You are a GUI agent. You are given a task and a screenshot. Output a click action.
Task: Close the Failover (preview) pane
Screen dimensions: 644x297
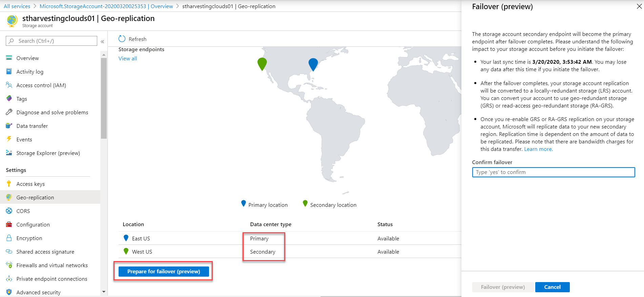(639, 6)
